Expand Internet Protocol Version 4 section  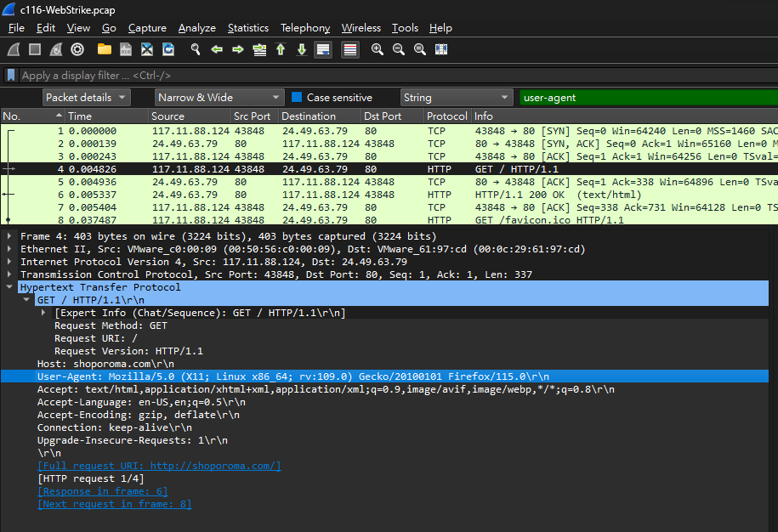coord(9,262)
